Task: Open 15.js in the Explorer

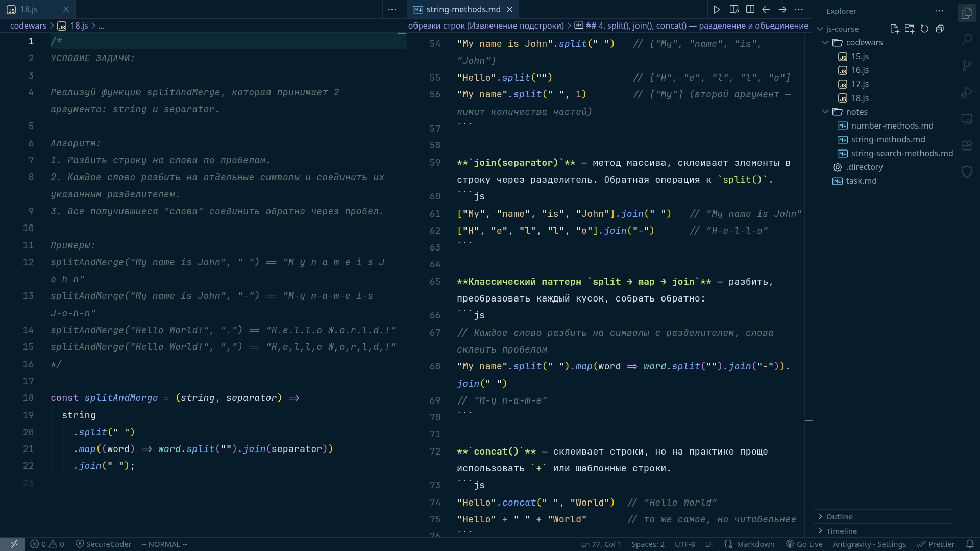Action: [883, 56]
